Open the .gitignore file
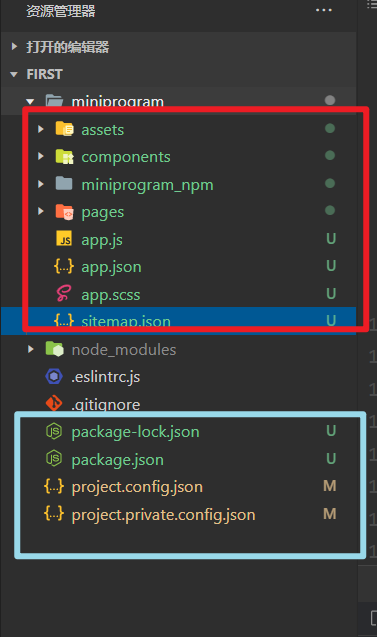 click(x=106, y=404)
